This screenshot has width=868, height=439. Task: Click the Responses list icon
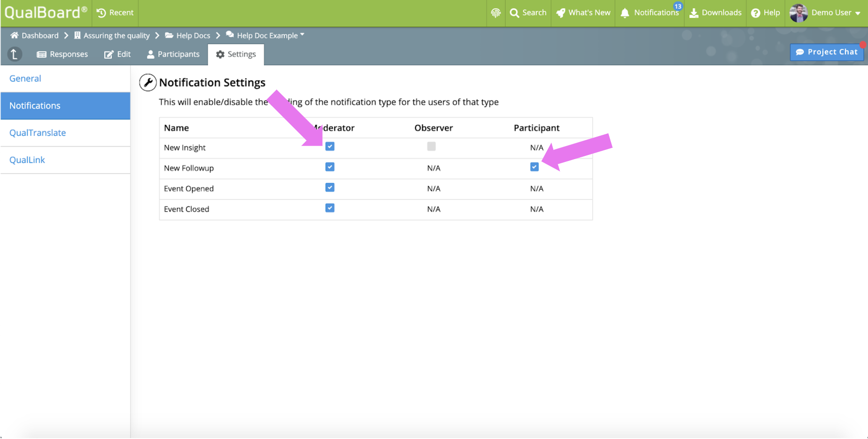click(x=42, y=54)
